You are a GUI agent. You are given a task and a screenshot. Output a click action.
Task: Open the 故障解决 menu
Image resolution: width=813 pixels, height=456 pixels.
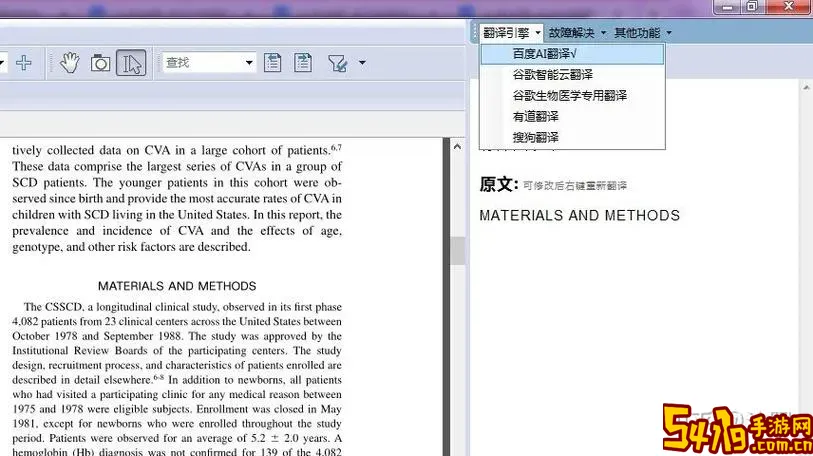(x=571, y=33)
